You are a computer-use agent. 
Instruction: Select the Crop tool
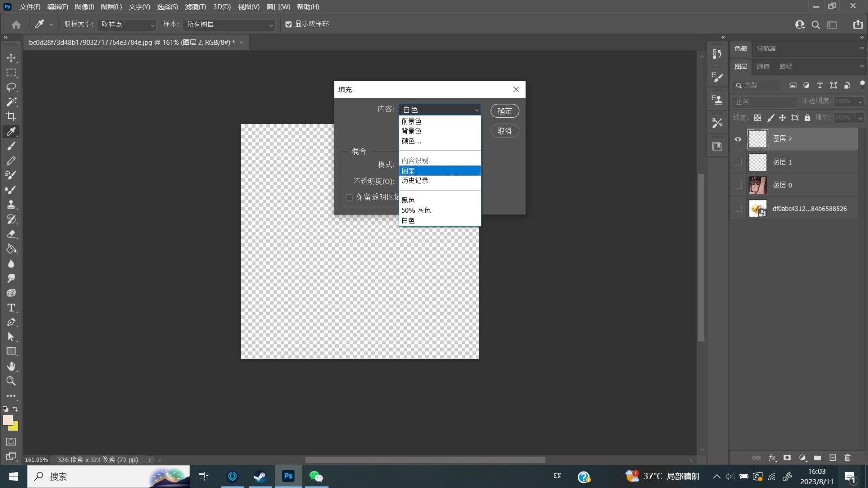[x=11, y=116]
